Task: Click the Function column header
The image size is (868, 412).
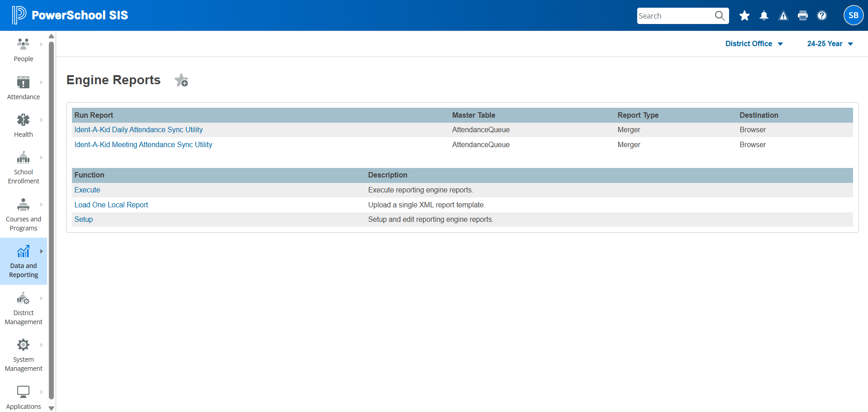Action: tap(89, 175)
